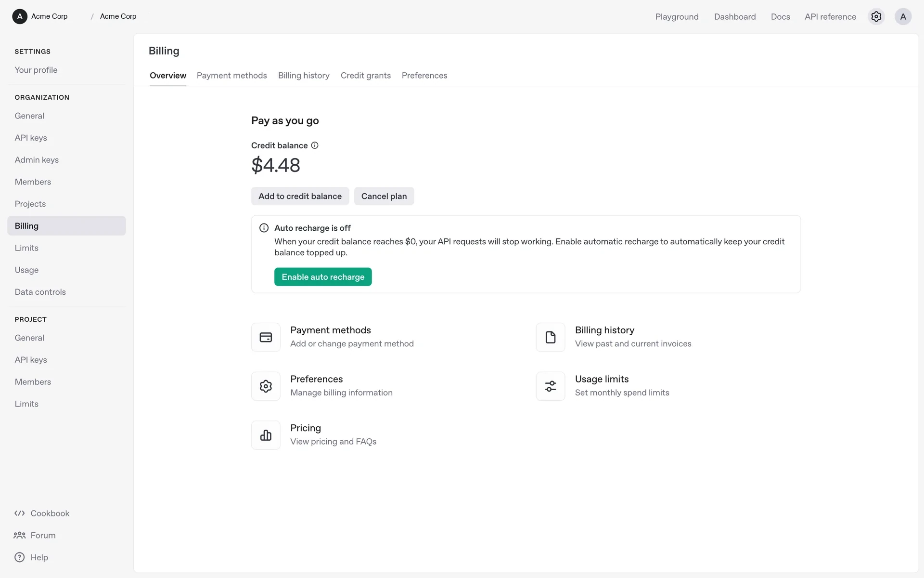This screenshot has height=578, width=924.
Task: Click 'Manage billing information' text
Action: tap(341, 393)
